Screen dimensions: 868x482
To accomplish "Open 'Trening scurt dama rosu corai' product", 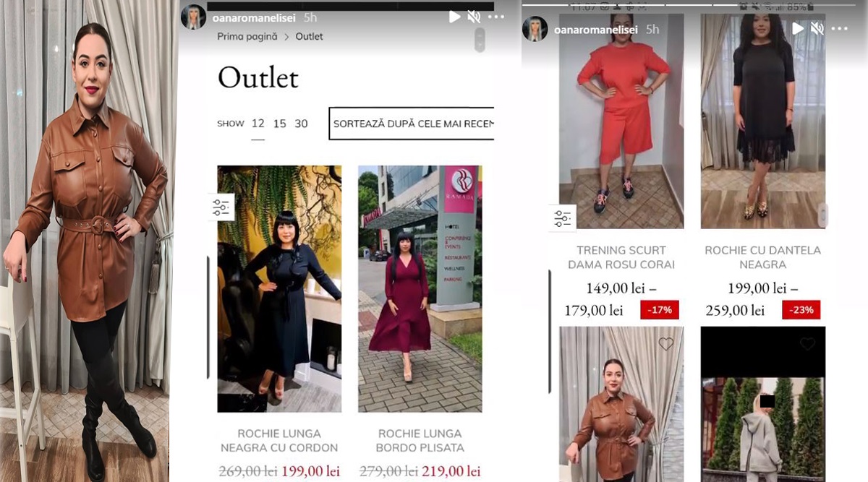I will pos(621,257).
